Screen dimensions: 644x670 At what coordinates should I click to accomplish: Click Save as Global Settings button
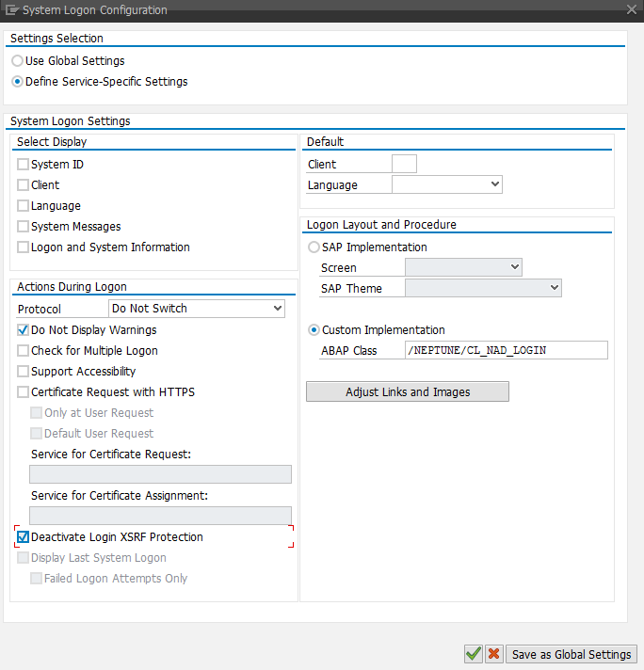point(572,655)
